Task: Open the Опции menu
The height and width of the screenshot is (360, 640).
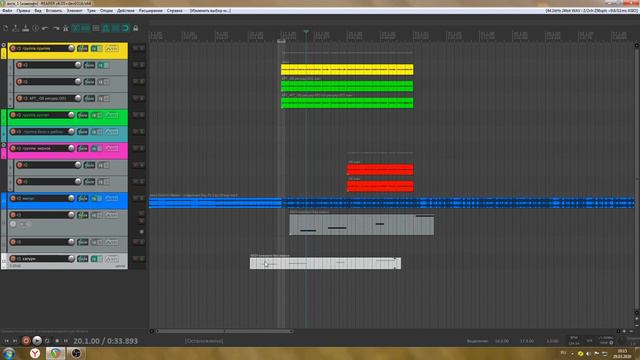Action: (106, 11)
